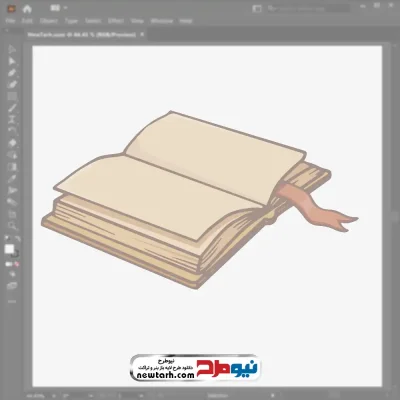Screen dimensions: 400x400
Task: Open the File menu
Action: [10, 21]
